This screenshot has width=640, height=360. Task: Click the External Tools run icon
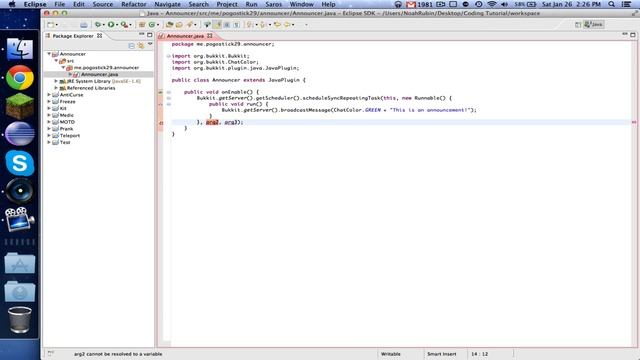(x=124, y=25)
